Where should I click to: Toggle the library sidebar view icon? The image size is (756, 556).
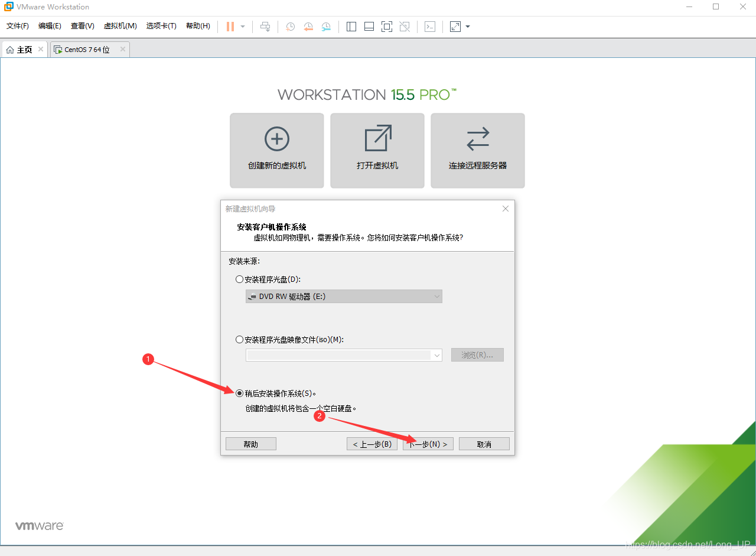pos(351,27)
